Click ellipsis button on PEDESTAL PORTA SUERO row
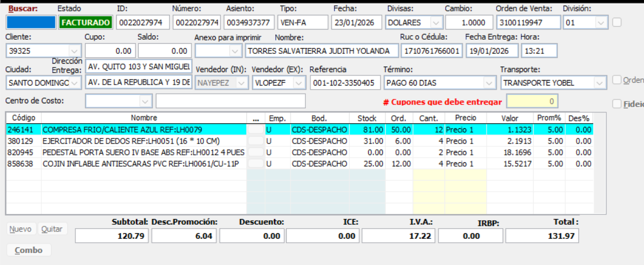 256,152
